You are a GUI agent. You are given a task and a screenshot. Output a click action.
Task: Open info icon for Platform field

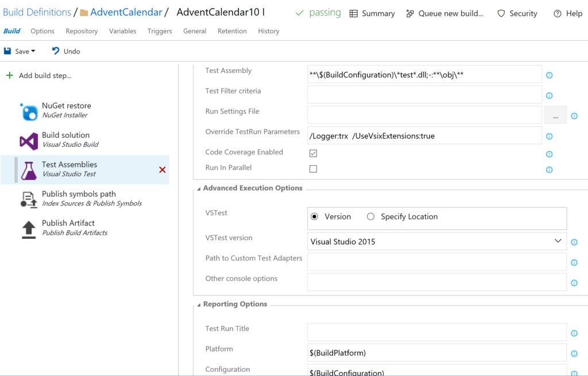pyautogui.click(x=574, y=354)
